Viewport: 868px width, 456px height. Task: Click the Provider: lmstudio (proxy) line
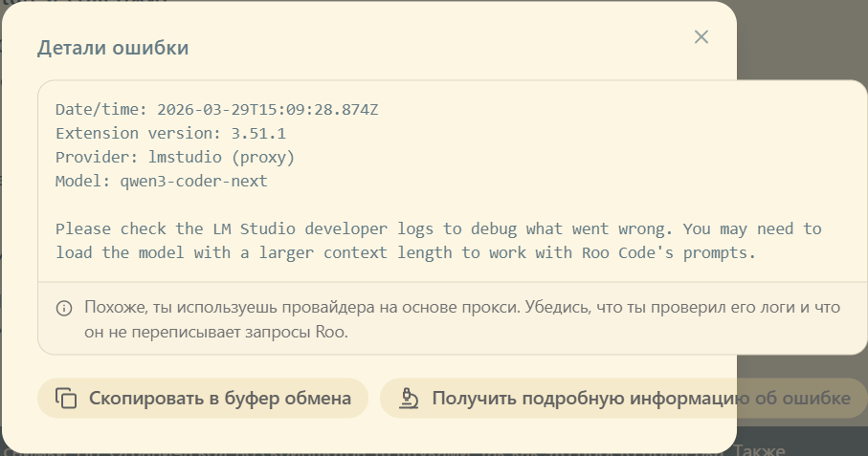pos(175,157)
